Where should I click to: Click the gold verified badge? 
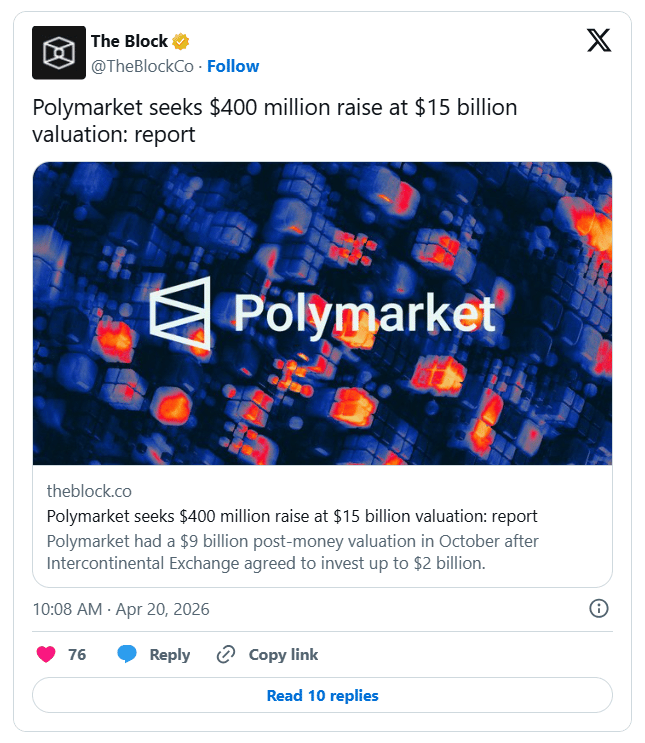181,42
